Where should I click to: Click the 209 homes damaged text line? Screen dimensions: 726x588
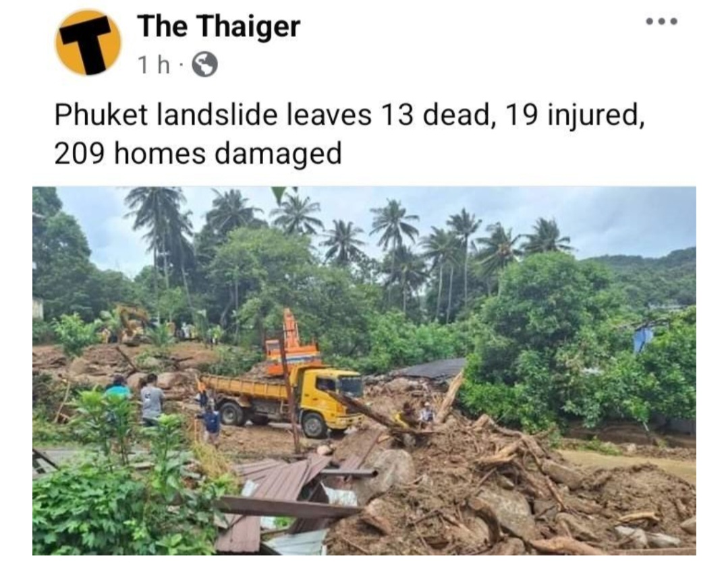[198, 153]
